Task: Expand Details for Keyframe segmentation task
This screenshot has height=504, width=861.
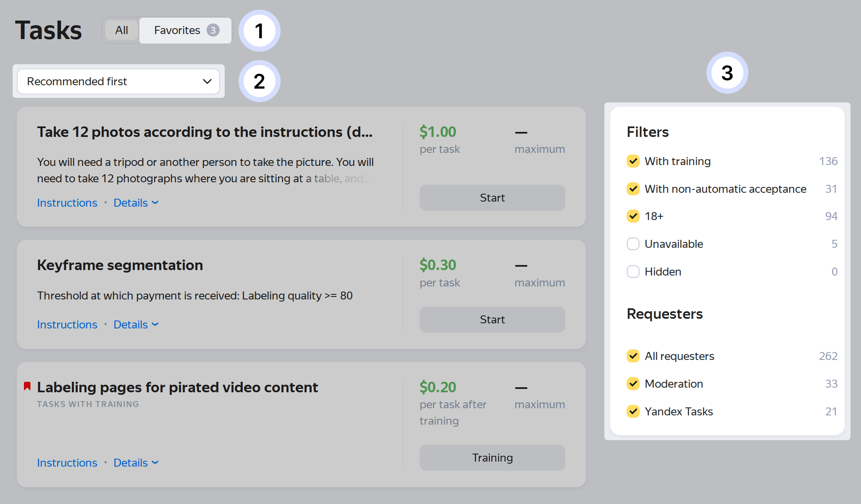Action: click(x=136, y=325)
